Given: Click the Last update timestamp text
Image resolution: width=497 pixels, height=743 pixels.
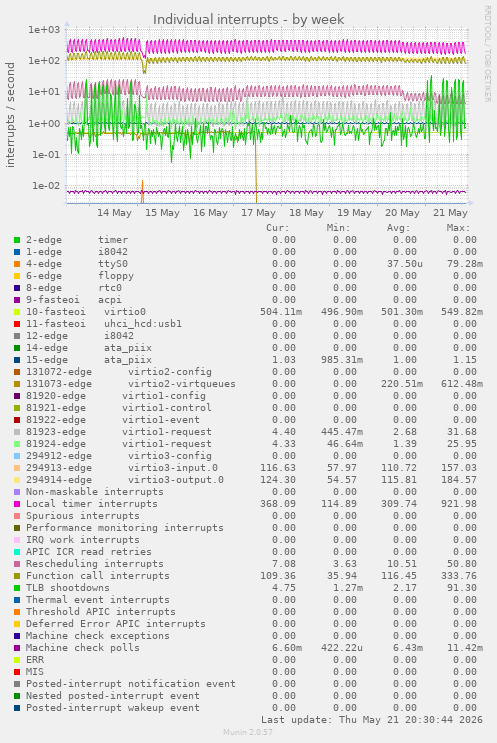Looking at the screenshot, I should (371, 720).
